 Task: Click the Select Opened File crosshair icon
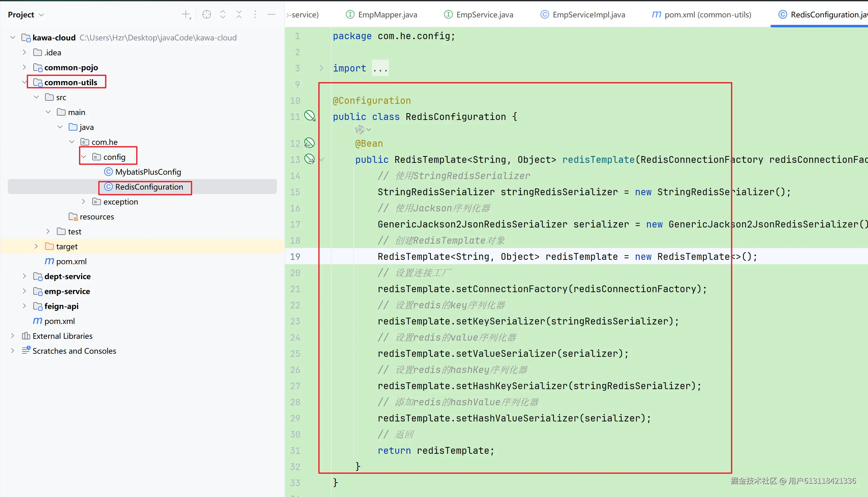(x=206, y=14)
